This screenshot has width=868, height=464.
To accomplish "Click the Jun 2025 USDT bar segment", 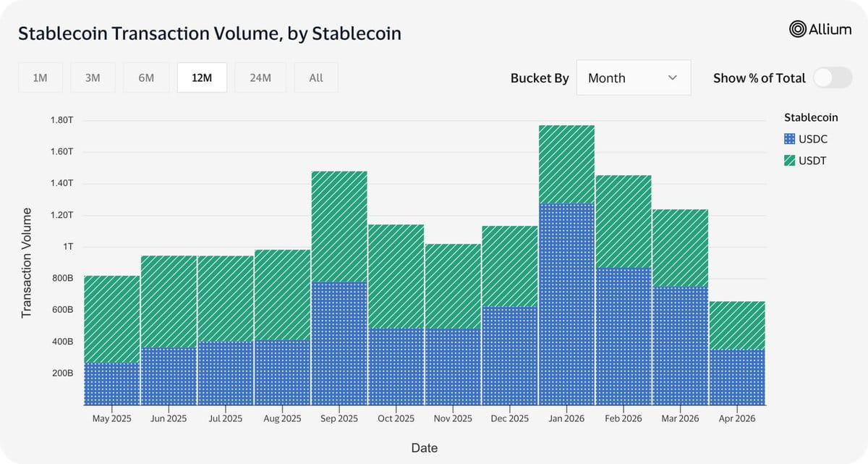I will point(169,302).
